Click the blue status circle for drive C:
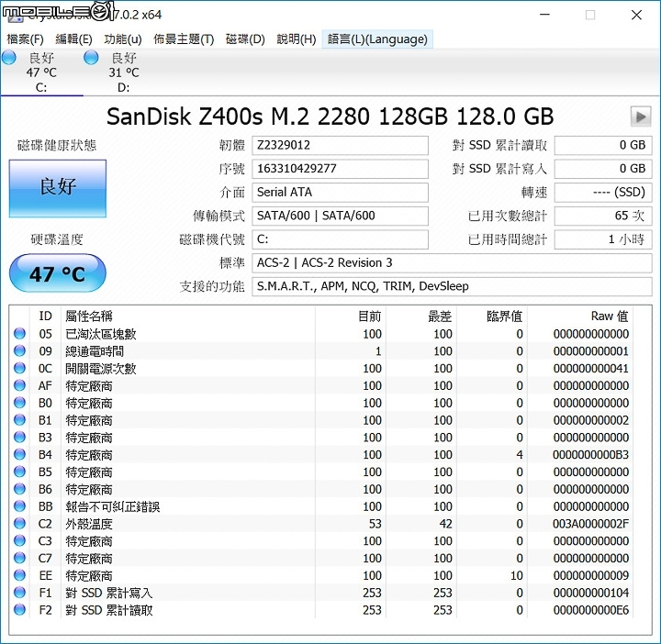This screenshot has width=661, height=644. (x=9, y=57)
